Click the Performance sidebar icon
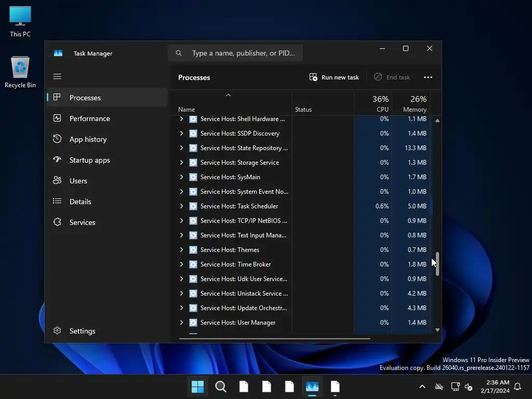The image size is (532, 399). tap(57, 118)
